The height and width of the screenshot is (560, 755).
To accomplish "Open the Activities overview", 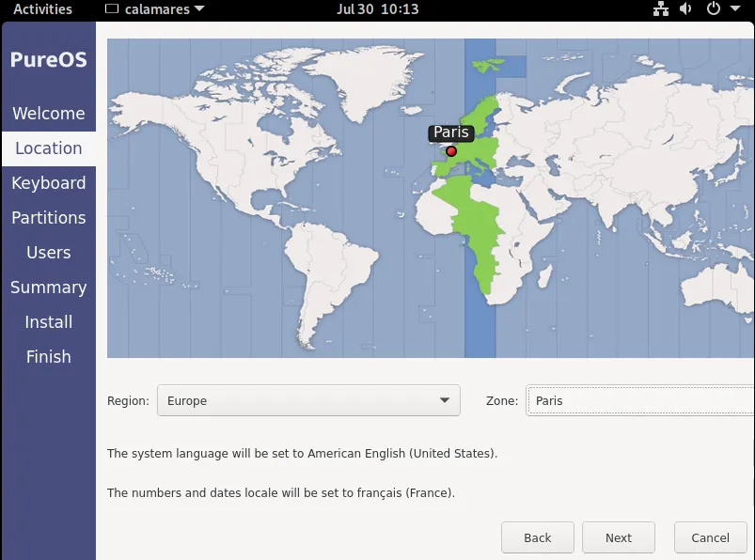I will coord(42,9).
